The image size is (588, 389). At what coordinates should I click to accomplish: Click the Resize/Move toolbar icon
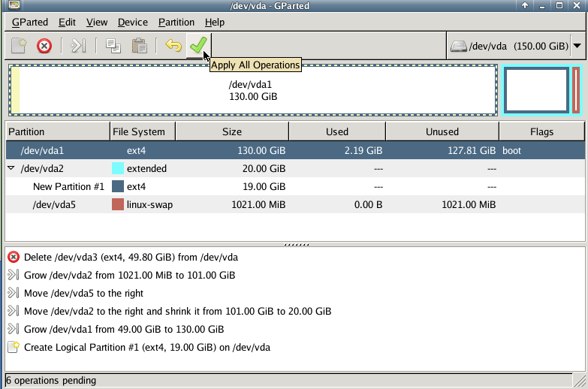click(x=78, y=46)
